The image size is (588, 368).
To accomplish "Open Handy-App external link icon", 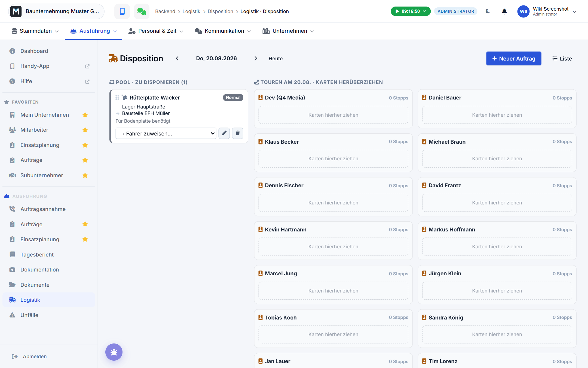I will [87, 66].
